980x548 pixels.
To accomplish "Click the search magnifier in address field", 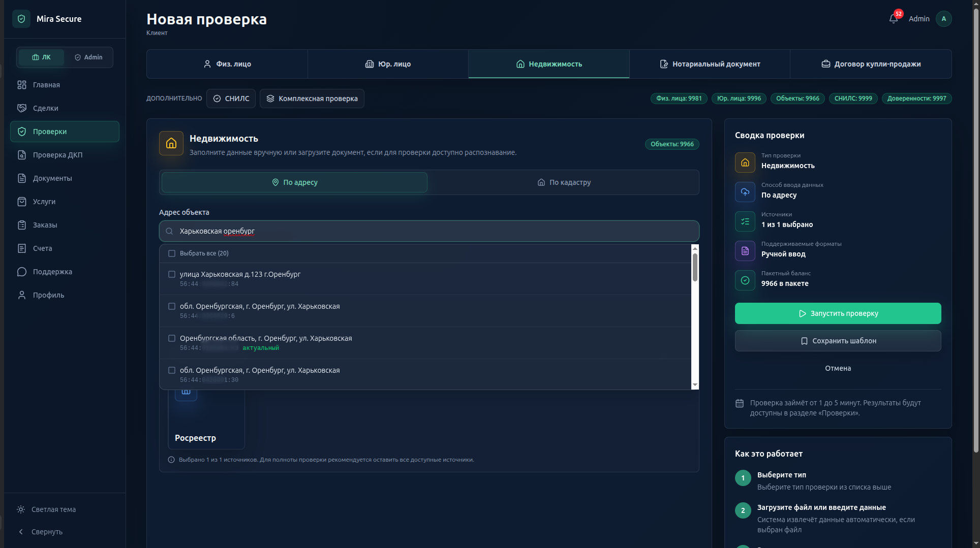I will tap(170, 231).
